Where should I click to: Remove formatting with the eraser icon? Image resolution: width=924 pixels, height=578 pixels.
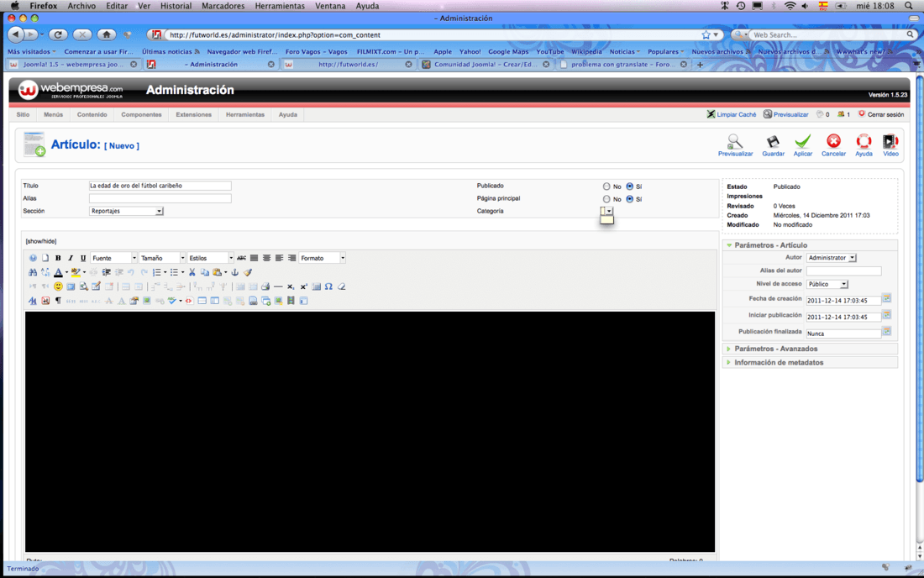point(341,286)
